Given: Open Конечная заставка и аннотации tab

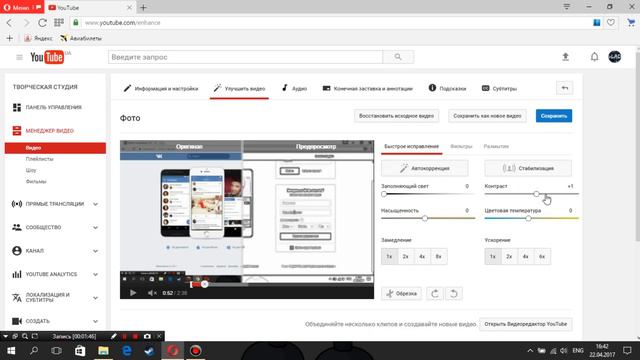Looking at the screenshot, I should [x=368, y=88].
